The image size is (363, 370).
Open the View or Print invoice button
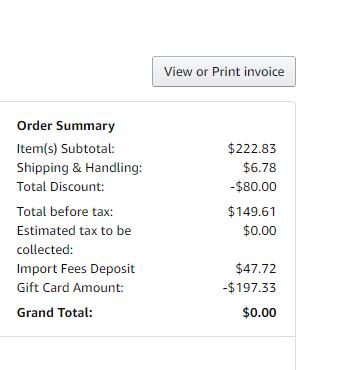pos(224,72)
